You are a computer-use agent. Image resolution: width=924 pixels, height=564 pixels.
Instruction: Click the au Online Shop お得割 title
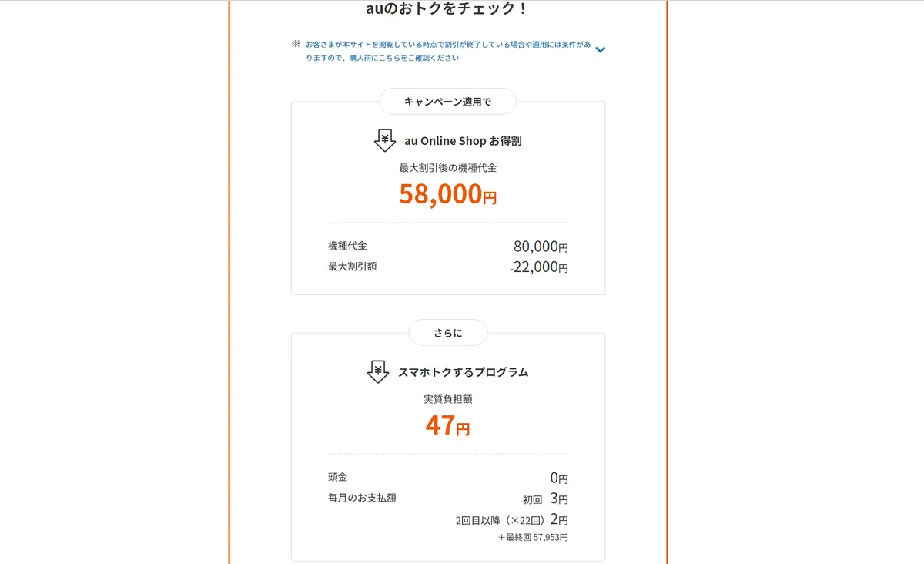[464, 141]
